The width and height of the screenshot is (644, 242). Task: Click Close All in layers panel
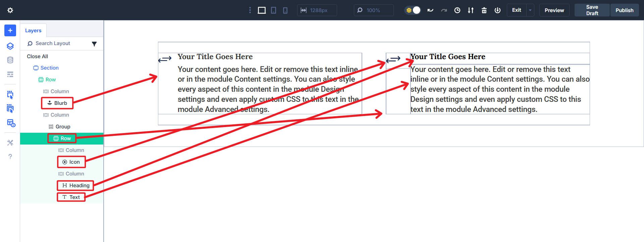coord(37,56)
